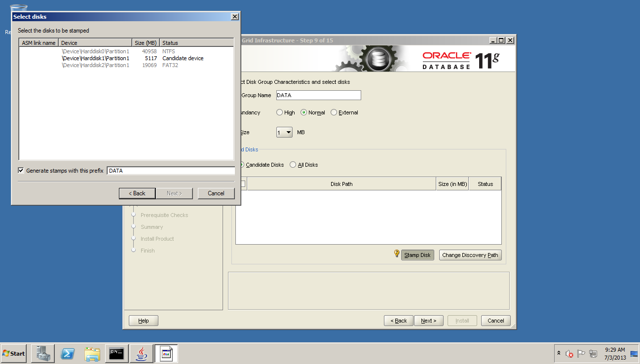Open Server Manager from the taskbar
This screenshot has width=640, height=364.
42,354
